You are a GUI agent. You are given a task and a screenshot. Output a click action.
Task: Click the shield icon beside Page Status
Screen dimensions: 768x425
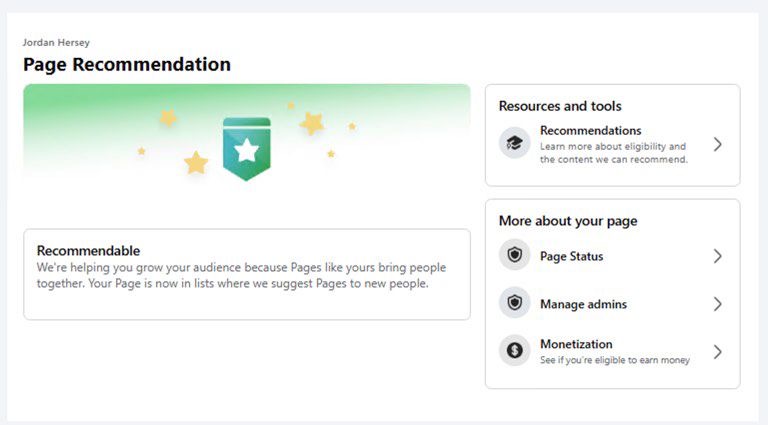(x=514, y=255)
